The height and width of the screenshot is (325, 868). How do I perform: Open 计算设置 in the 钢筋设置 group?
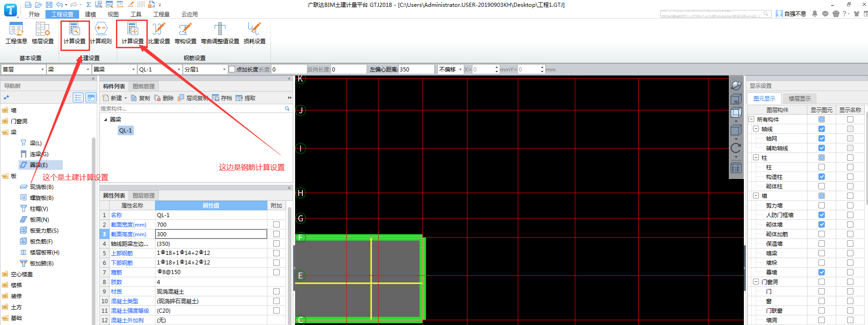132,33
